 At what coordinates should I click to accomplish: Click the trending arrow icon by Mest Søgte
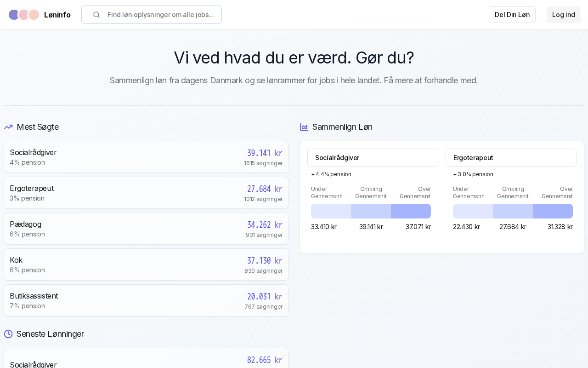pyautogui.click(x=8, y=127)
